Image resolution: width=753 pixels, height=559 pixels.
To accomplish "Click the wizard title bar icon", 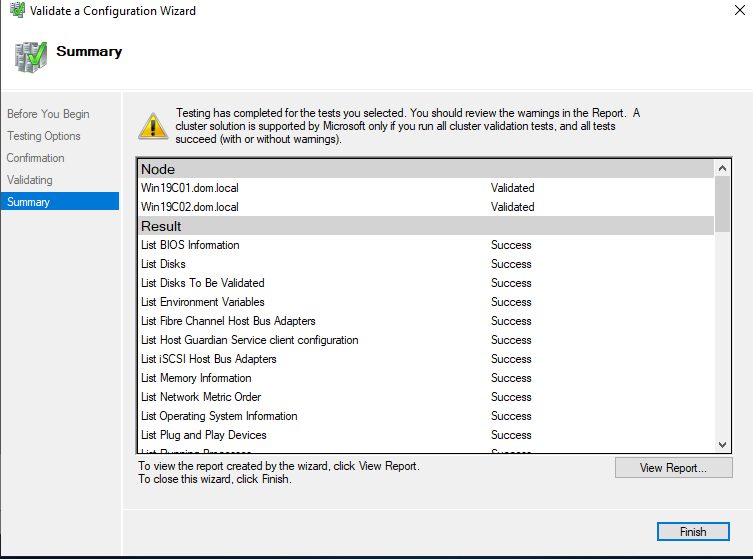I will tap(13, 11).
